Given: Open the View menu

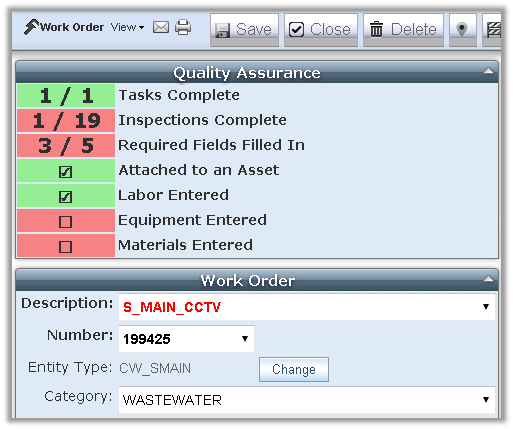Looking at the screenshot, I should pyautogui.click(x=127, y=27).
